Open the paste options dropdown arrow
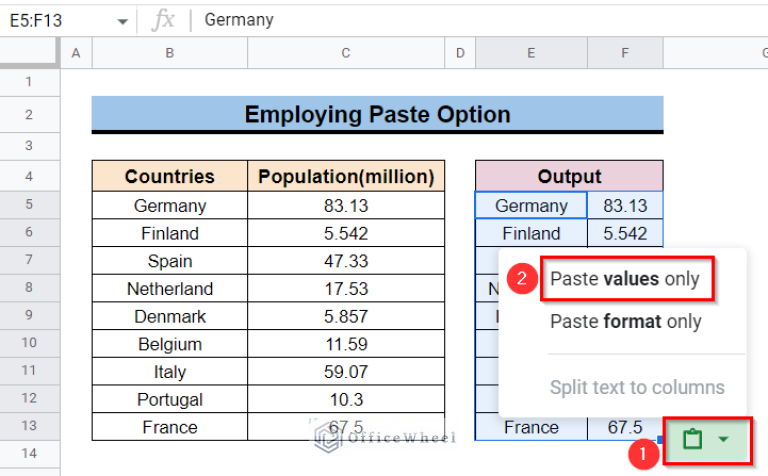The width and height of the screenshot is (768, 476). 722,439
